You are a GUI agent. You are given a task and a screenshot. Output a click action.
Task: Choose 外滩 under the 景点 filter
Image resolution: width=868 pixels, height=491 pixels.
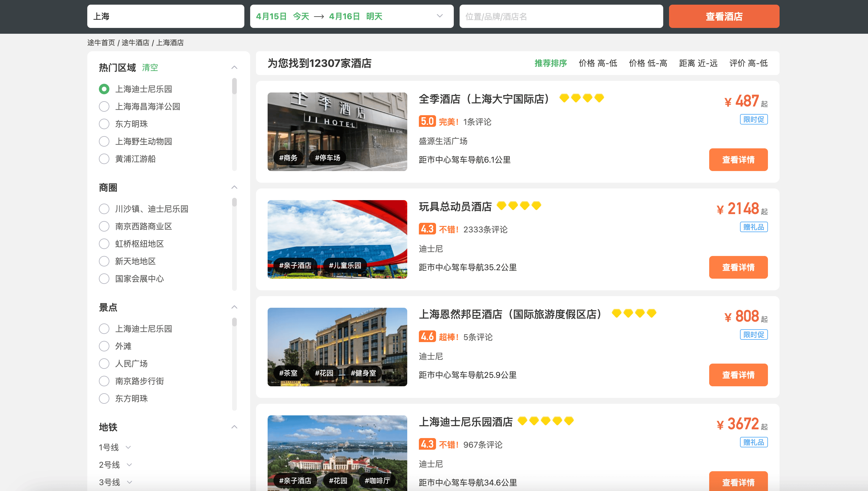pos(104,346)
